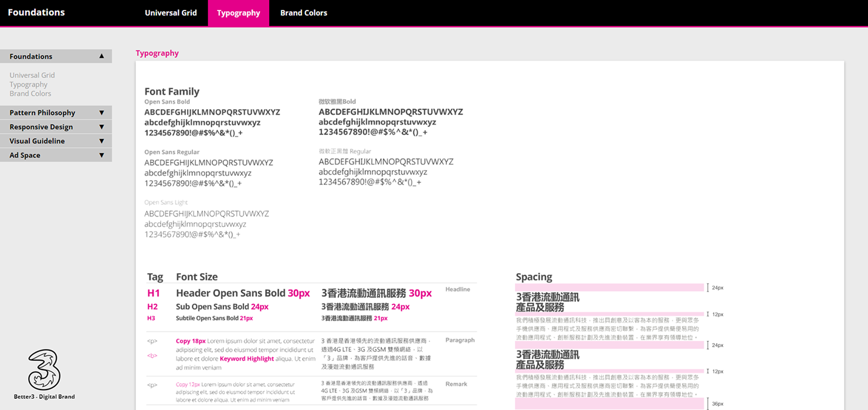This screenshot has height=410, width=868.
Task: Click the pink Keyword Highlight text
Action: [246, 359]
